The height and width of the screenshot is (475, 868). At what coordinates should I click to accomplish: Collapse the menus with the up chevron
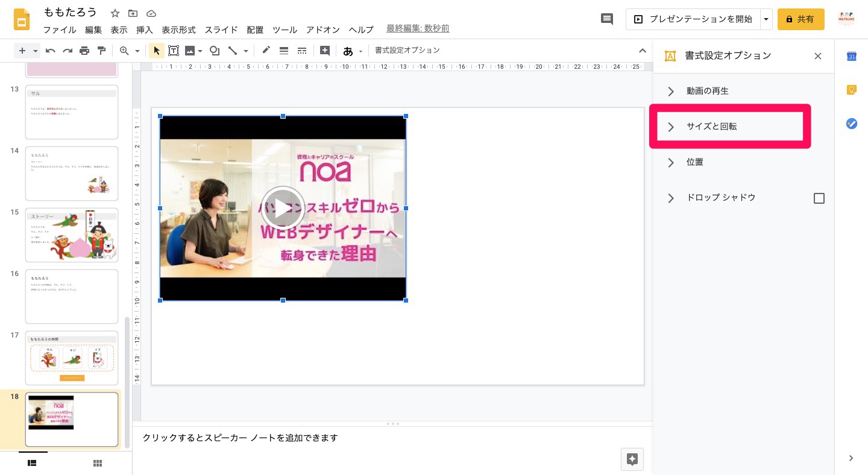tap(643, 51)
